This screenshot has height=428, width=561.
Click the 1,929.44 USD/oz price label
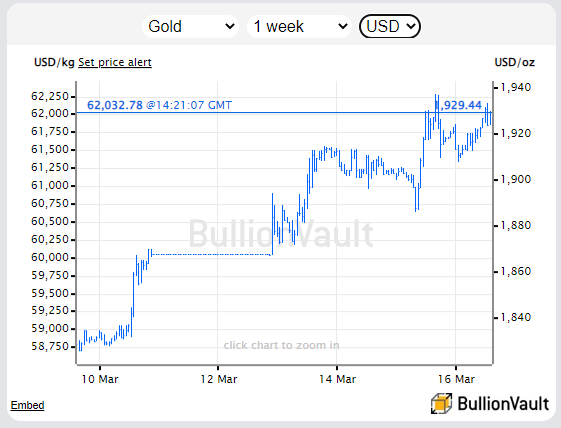(458, 105)
